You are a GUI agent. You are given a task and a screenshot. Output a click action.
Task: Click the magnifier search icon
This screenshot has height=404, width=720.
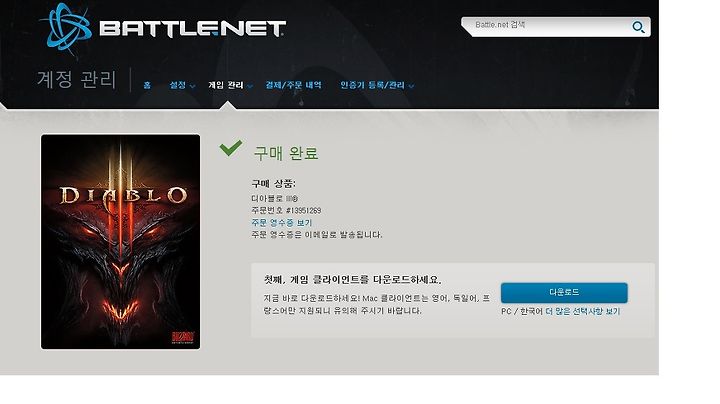click(638, 28)
